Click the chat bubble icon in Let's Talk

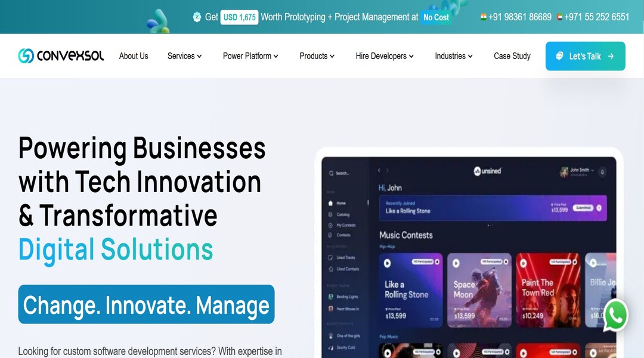click(559, 56)
